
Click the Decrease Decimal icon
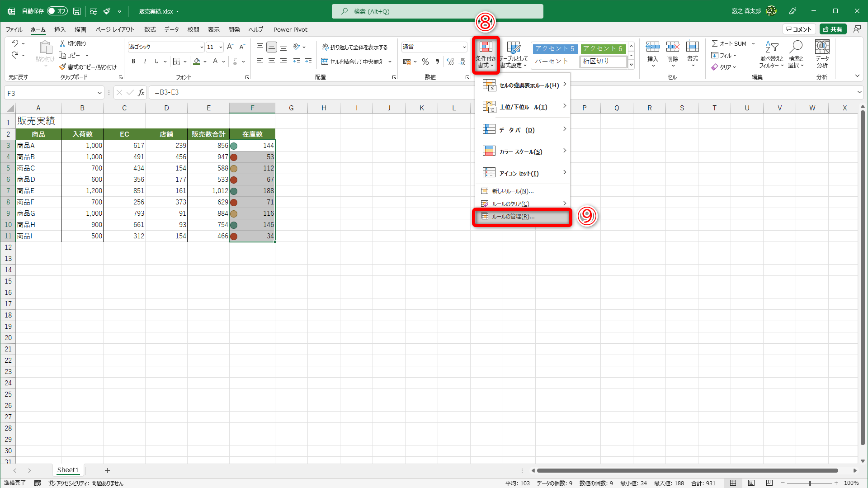click(462, 62)
